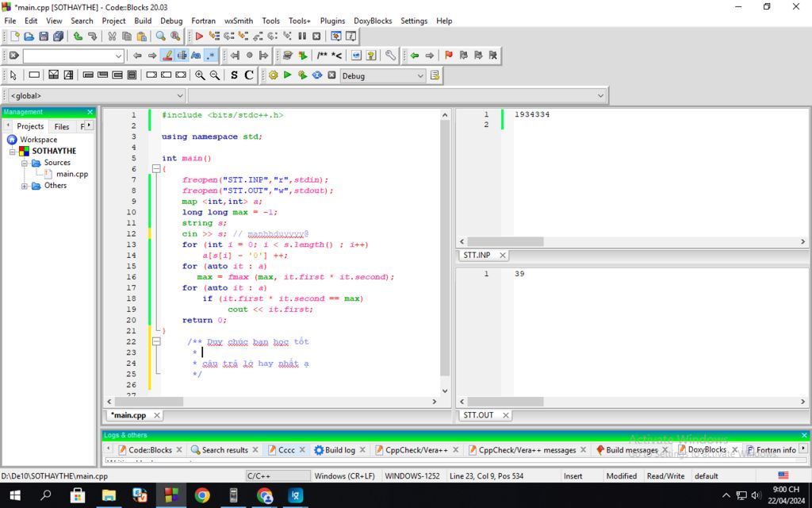This screenshot has width=812, height=508.
Task: Create a new file with toolbar icon
Action: (x=14, y=37)
